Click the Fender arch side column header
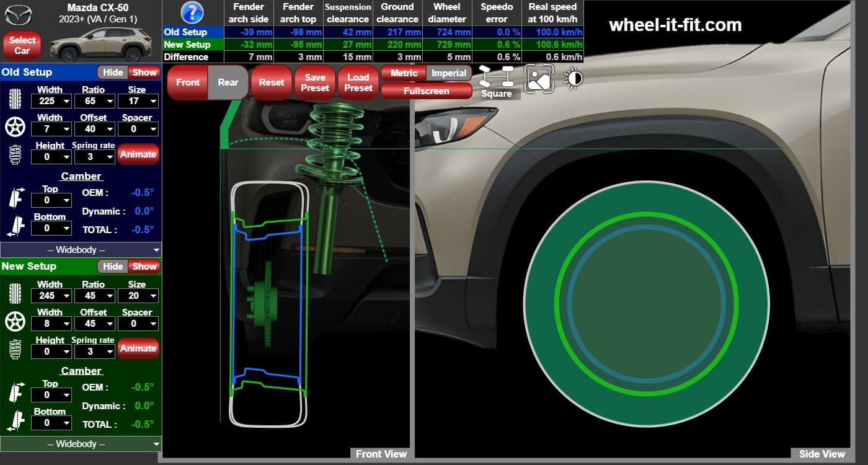This screenshot has height=465, width=868. click(x=249, y=13)
